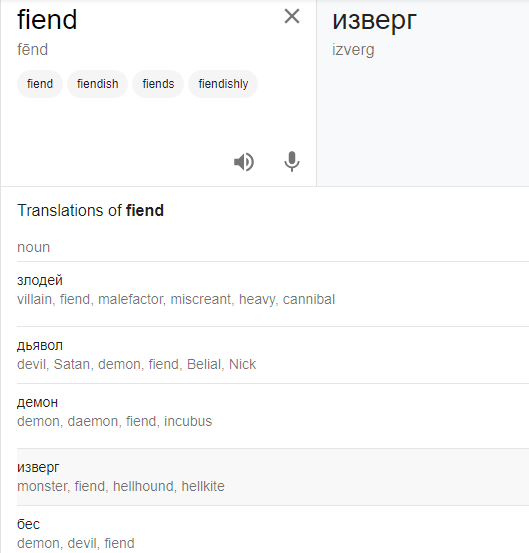The width and height of the screenshot is (529, 553).
Task: Click the back-translation word "Belial"
Action: 204,364
